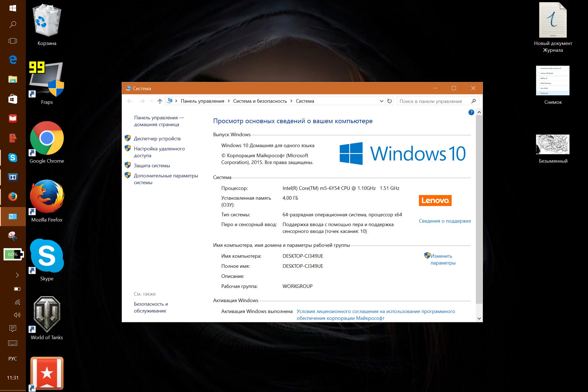Expand the address bar history dropdown
Viewport: 588px width, 392px height.
(382, 101)
